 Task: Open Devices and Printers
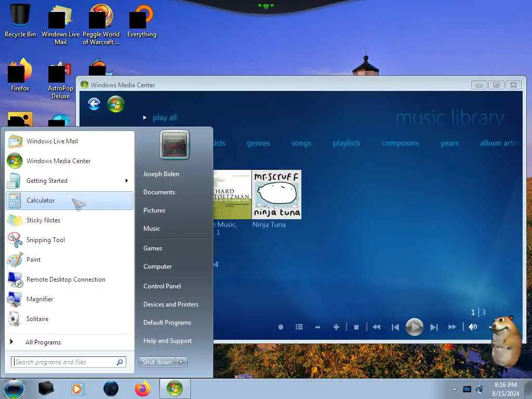(171, 304)
